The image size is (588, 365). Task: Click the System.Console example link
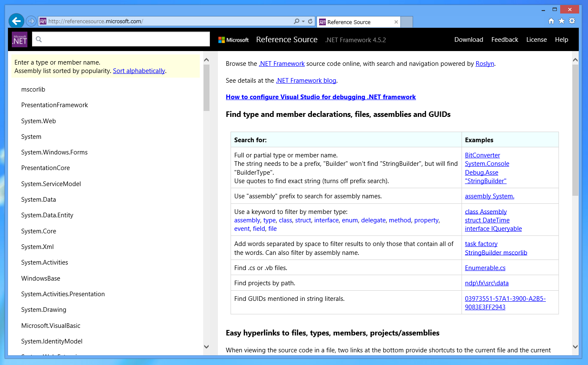pos(487,164)
